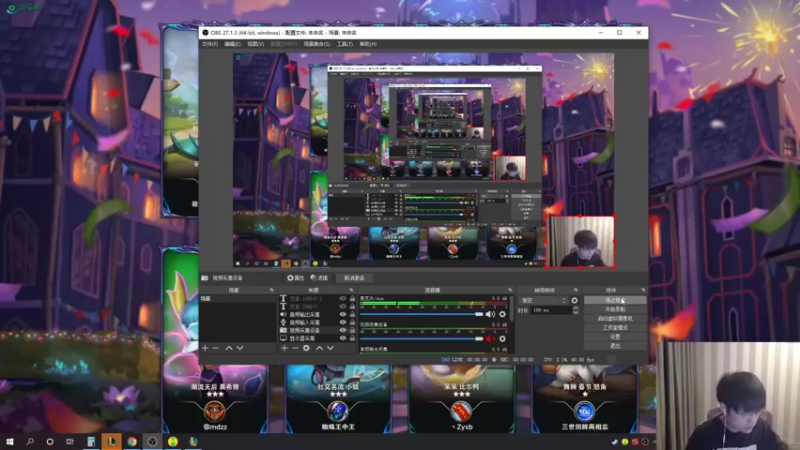Move selected source up in Sources toolbar

pyautogui.click(x=319, y=348)
